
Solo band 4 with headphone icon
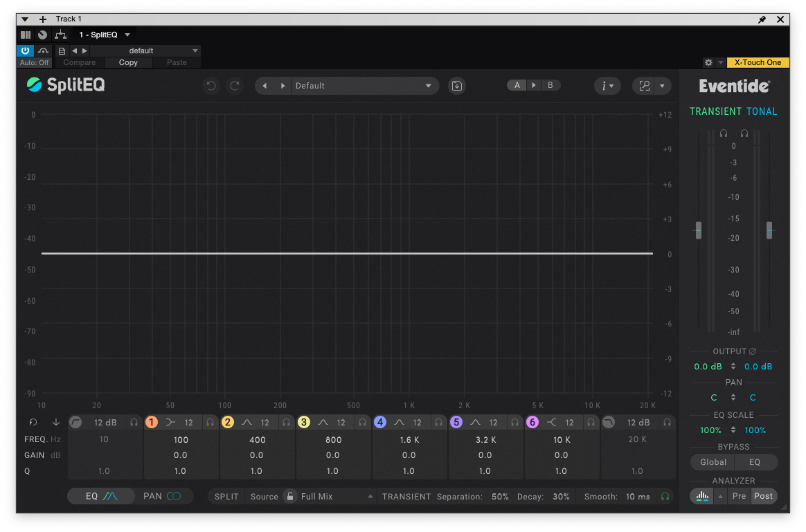[438, 422]
